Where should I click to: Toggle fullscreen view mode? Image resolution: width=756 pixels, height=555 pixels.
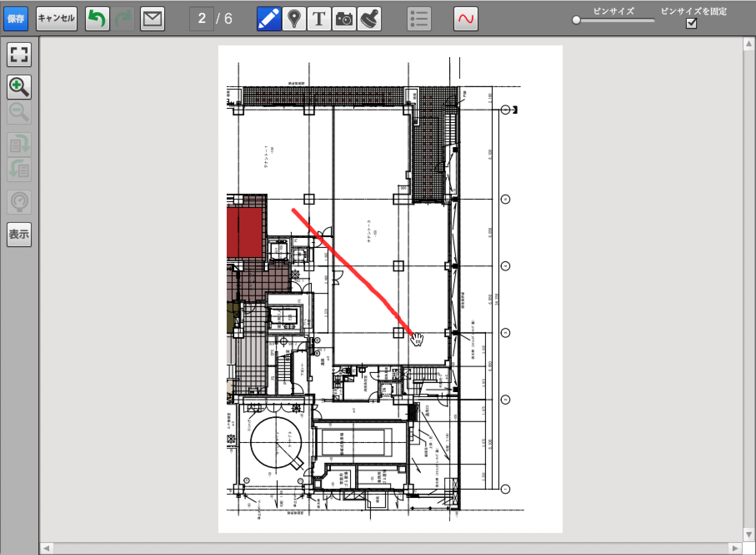pyautogui.click(x=19, y=55)
